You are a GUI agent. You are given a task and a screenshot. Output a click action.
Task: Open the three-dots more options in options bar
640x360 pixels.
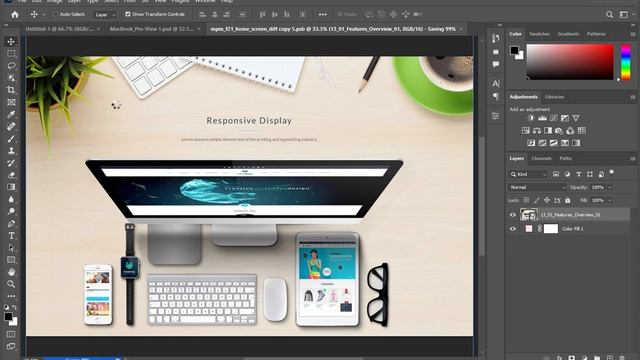pyautogui.click(x=322, y=14)
